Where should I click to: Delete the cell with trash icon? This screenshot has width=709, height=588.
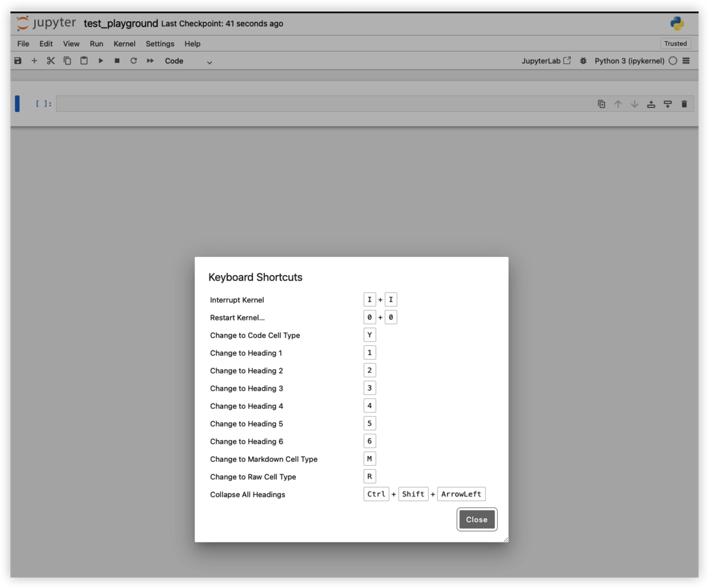coord(684,104)
